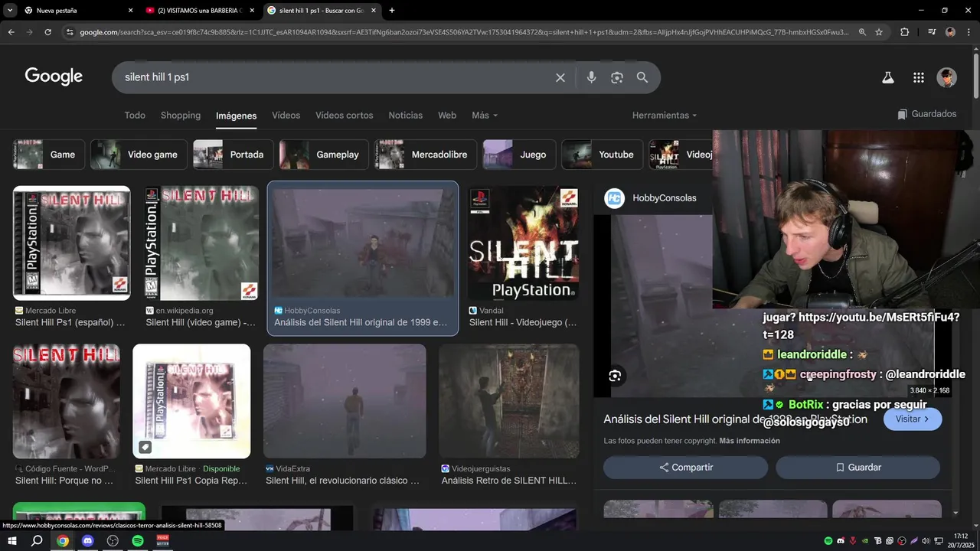
Task: Filter images by the Juego chip
Action: [519, 155]
